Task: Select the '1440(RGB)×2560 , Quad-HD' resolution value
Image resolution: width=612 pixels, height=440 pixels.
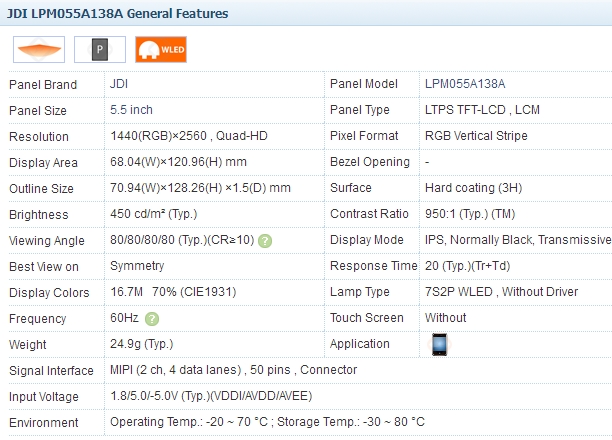Action: pyautogui.click(x=189, y=136)
